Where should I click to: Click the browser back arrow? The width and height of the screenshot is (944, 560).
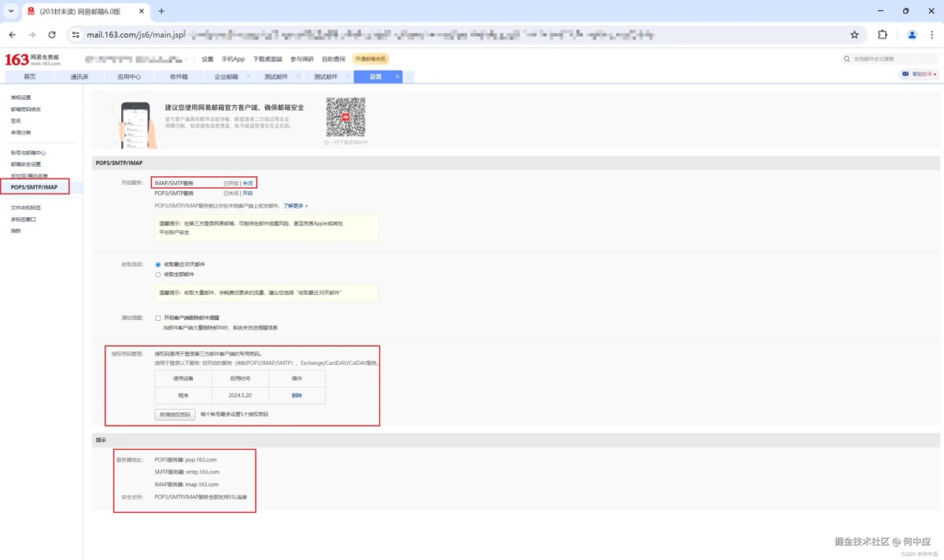[12, 35]
